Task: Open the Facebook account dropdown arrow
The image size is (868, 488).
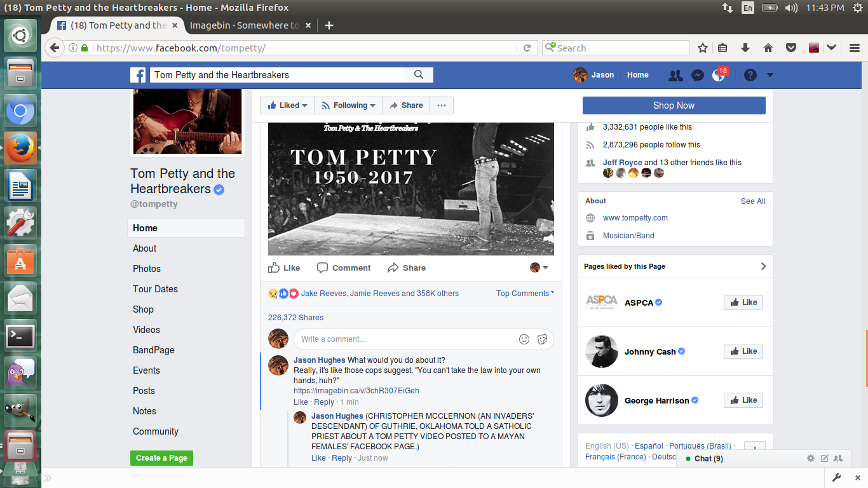Action: coord(770,75)
